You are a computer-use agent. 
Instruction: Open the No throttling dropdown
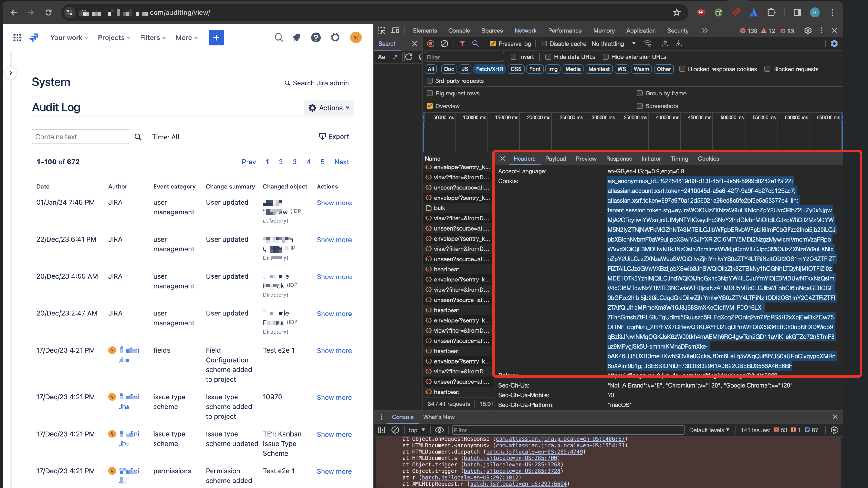(x=614, y=43)
